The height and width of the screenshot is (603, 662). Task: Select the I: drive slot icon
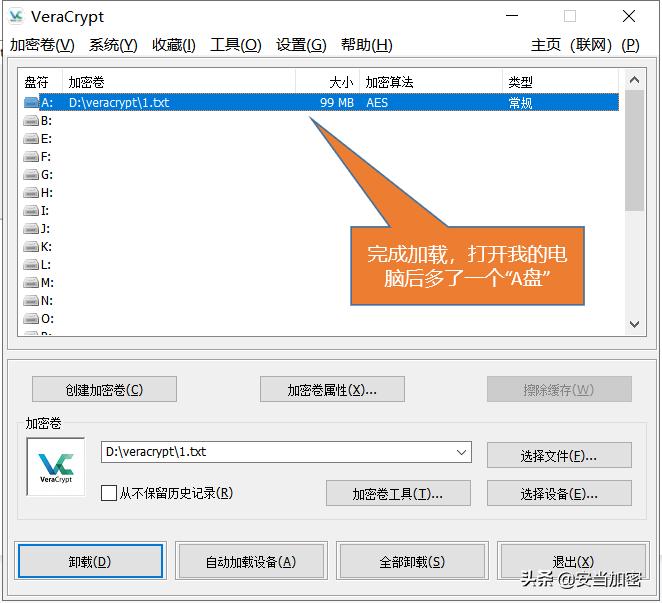point(31,211)
